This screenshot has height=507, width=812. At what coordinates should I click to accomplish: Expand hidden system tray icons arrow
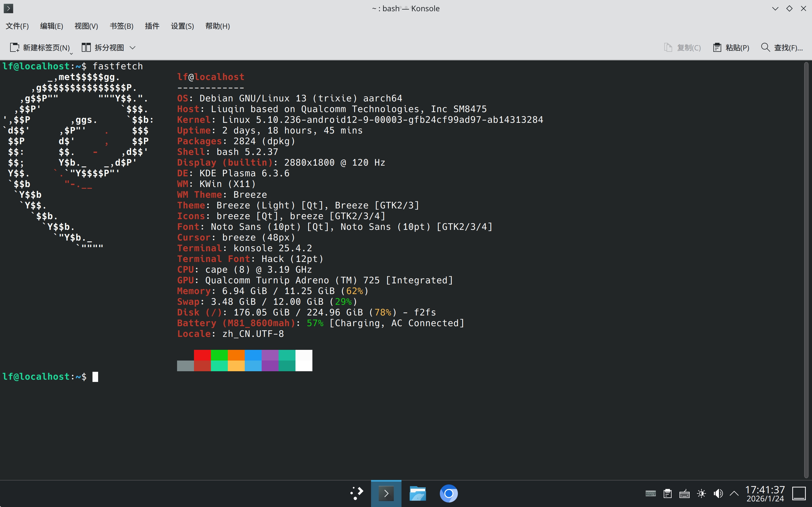pyautogui.click(x=734, y=493)
